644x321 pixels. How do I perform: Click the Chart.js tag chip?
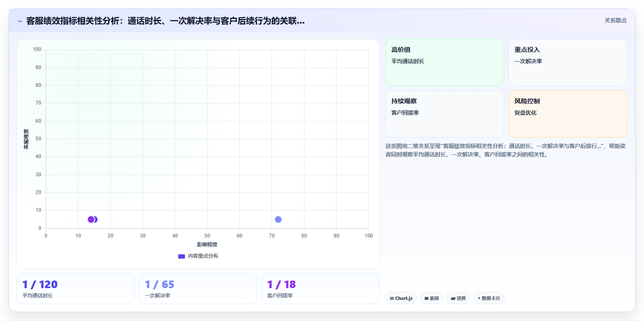tap(401, 298)
